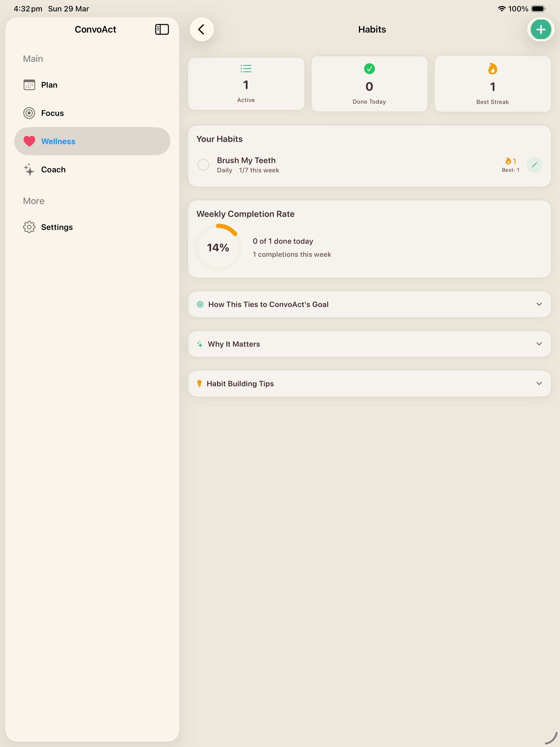This screenshot has height=747, width=560.
Task: Click the Best Streak flame icon
Action: (492, 69)
